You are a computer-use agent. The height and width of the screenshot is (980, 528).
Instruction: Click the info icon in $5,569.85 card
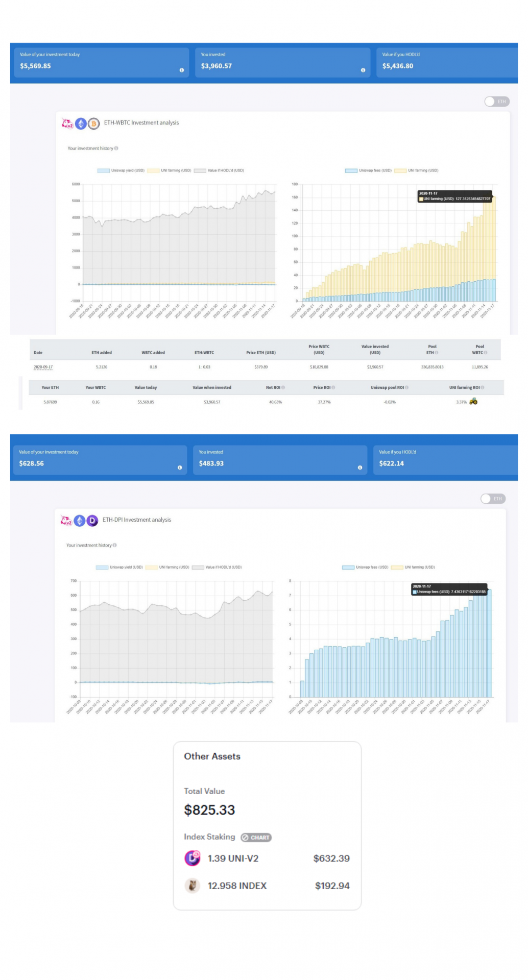point(181,70)
